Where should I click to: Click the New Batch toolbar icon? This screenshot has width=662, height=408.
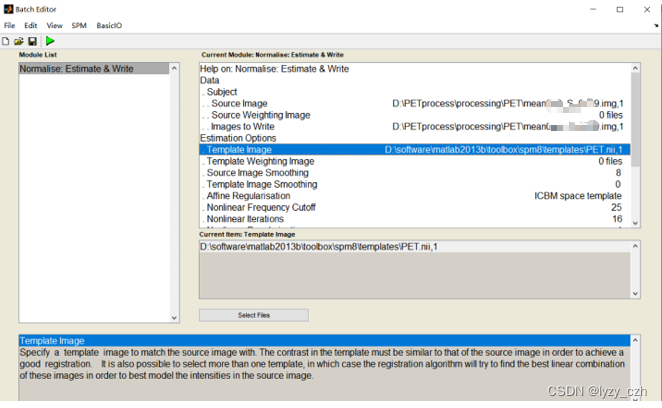pyautogui.click(x=5, y=41)
